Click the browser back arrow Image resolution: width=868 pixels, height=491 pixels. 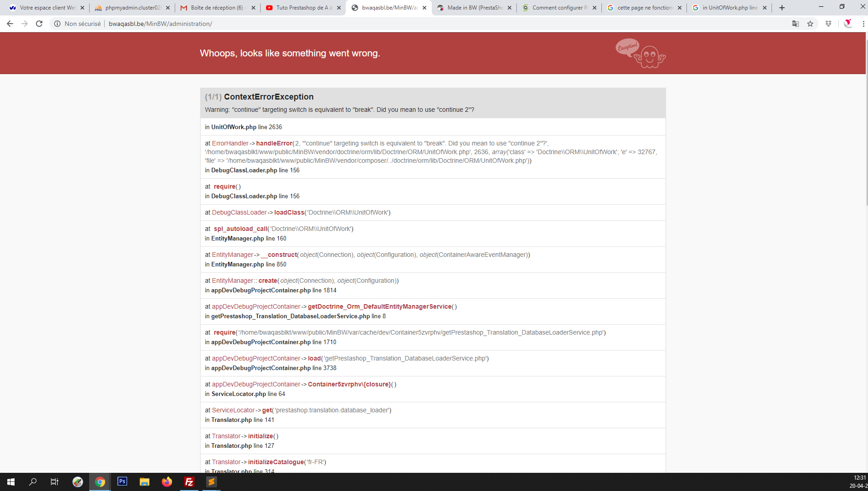10,24
